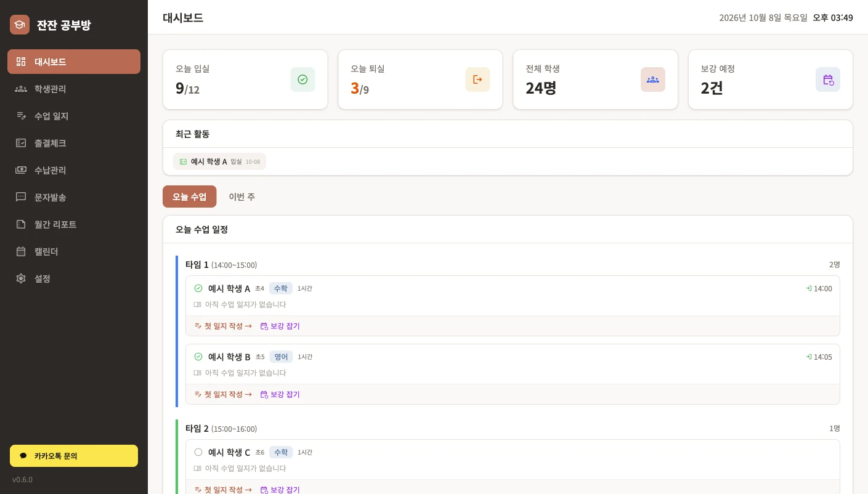The image size is (868, 494).
Task: Mark 예시 학생 C attendance circle
Action: tap(198, 452)
